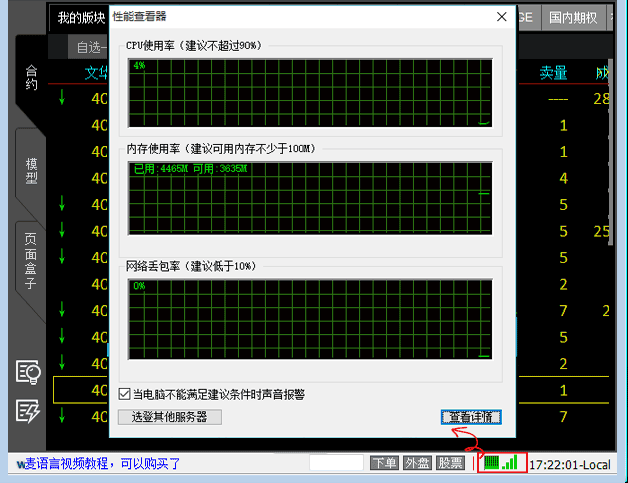Click the 卖量 column header

click(x=553, y=72)
